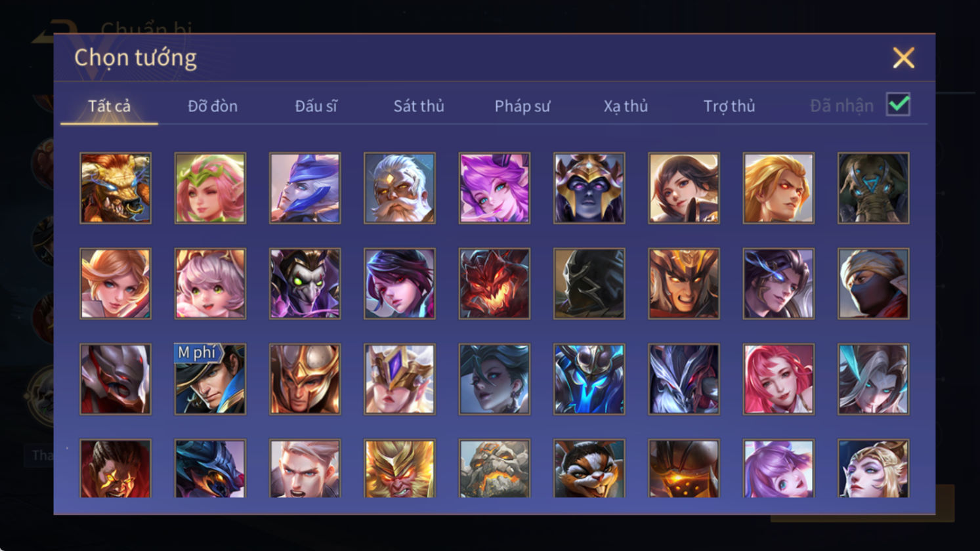This screenshot has width=980, height=551.
Task: Switch to the 'Đỡ đòn' tab
Action: click(x=213, y=106)
